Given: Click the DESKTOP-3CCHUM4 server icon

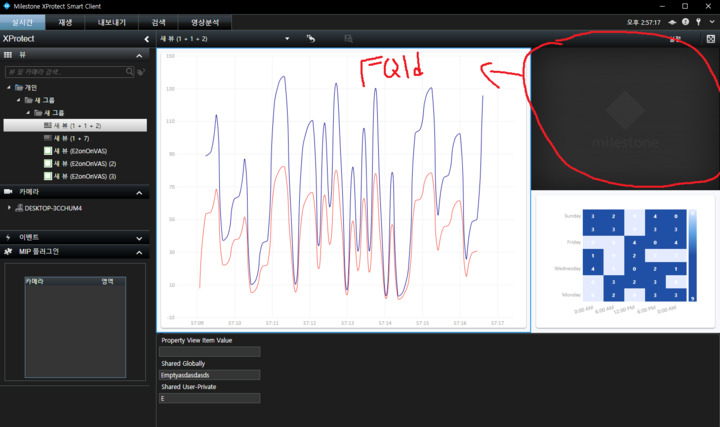Looking at the screenshot, I should coord(20,208).
